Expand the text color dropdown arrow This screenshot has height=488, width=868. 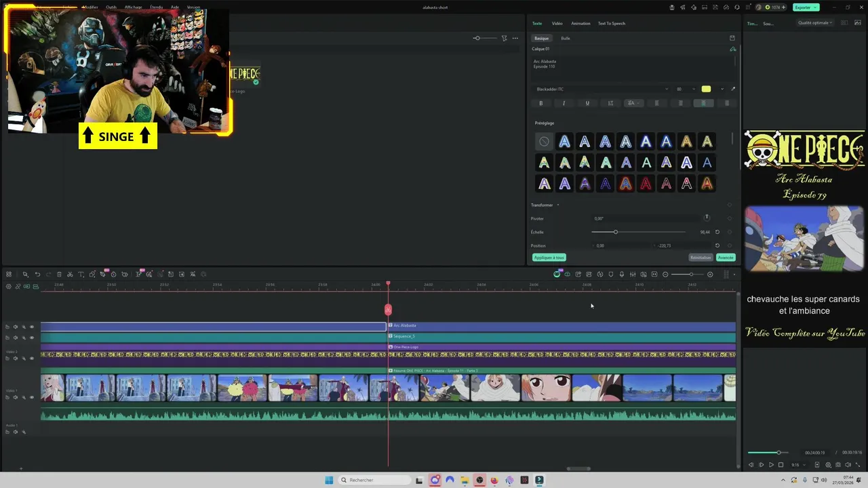pos(722,89)
